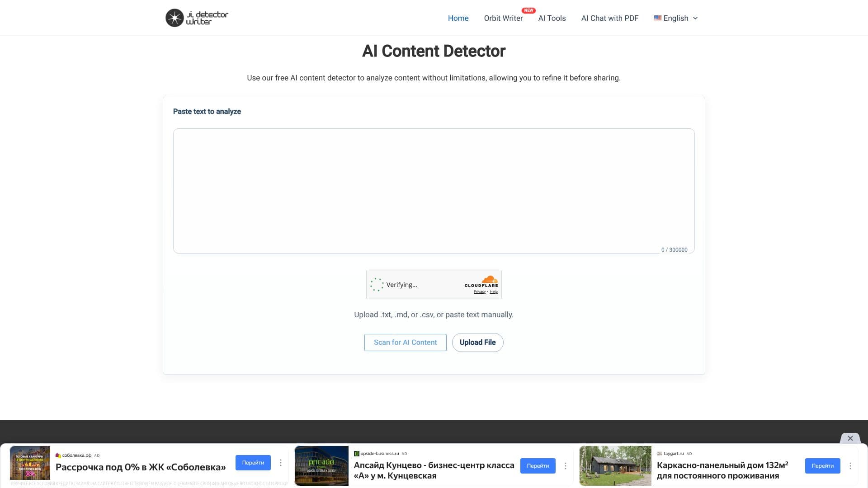The width and height of the screenshot is (868, 488).
Task: Click the AI Content Detector heading
Action: 434,51
